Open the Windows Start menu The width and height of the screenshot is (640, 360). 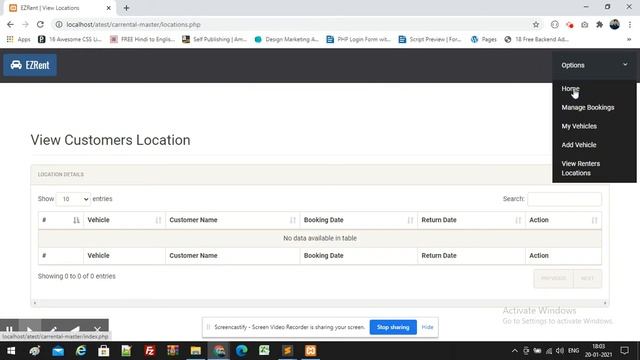(11, 351)
